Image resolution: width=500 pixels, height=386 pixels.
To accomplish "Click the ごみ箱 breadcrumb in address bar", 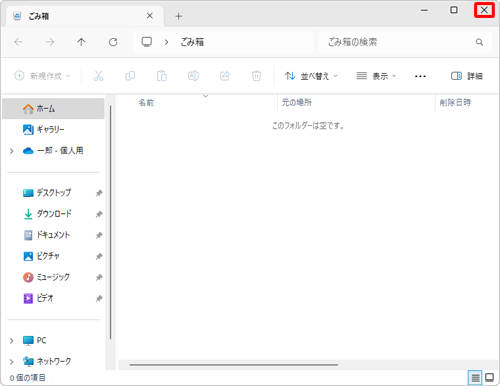I will click(192, 42).
